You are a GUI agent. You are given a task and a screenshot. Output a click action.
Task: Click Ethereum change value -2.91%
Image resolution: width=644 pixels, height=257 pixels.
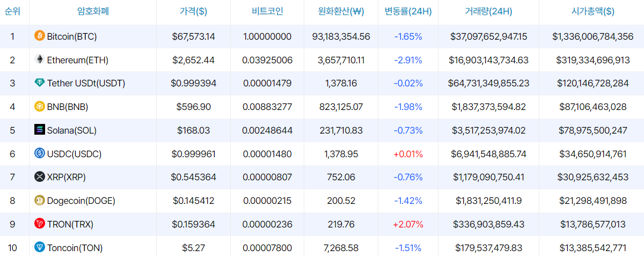408,60
